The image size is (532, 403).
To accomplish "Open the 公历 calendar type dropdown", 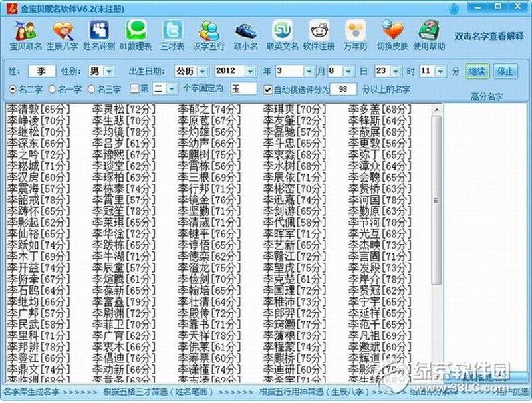I will (x=203, y=72).
